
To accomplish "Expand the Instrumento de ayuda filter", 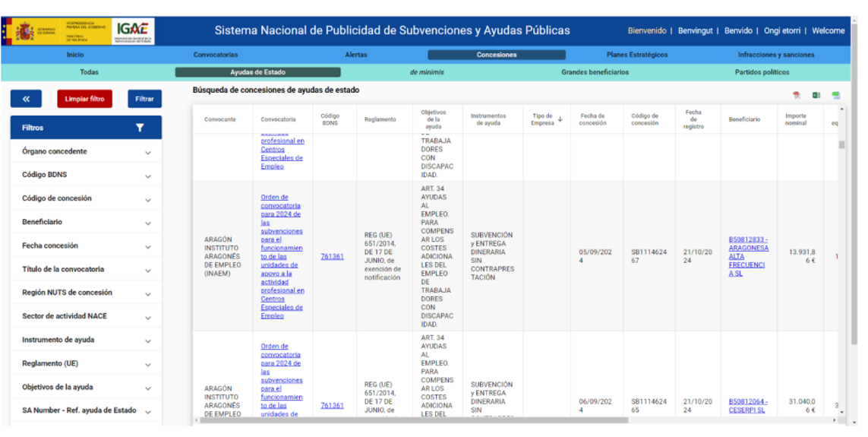I will click(86, 340).
